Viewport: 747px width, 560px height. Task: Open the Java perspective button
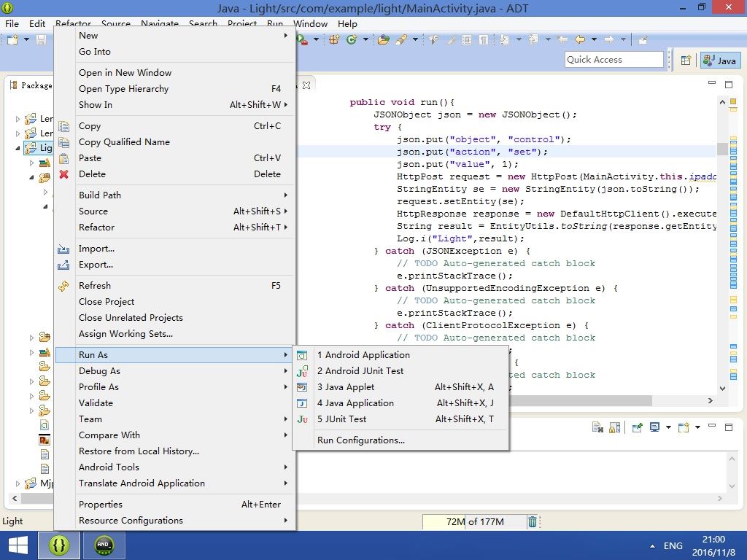[721, 61]
